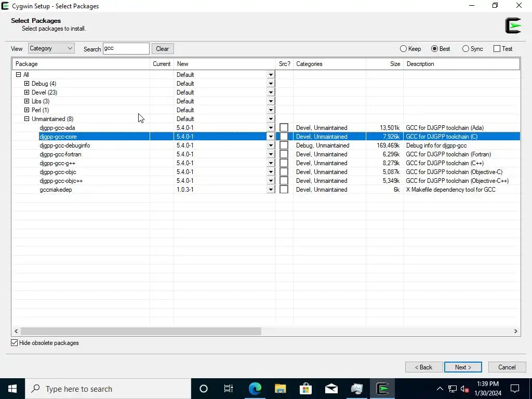Click the muted volume tray icon
Image resolution: width=532 pixels, height=399 pixels.
[x=465, y=389]
